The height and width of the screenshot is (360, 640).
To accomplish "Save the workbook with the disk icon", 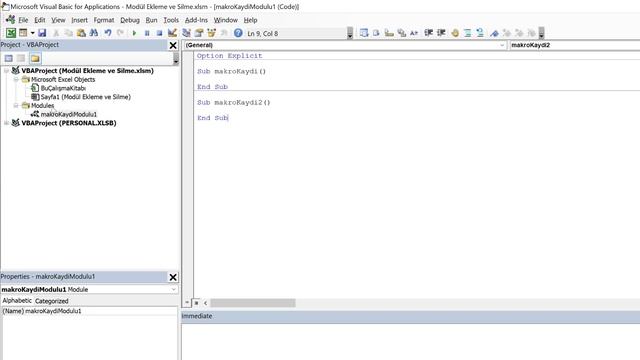I will click(42, 33).
